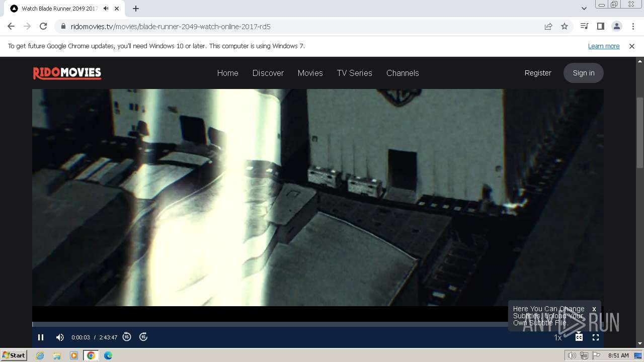Viewport: 644px width, 362px height.
Task: Launch Microsoft Edge from taskbar
Action: pyautogui.click(x=108, y=355)
